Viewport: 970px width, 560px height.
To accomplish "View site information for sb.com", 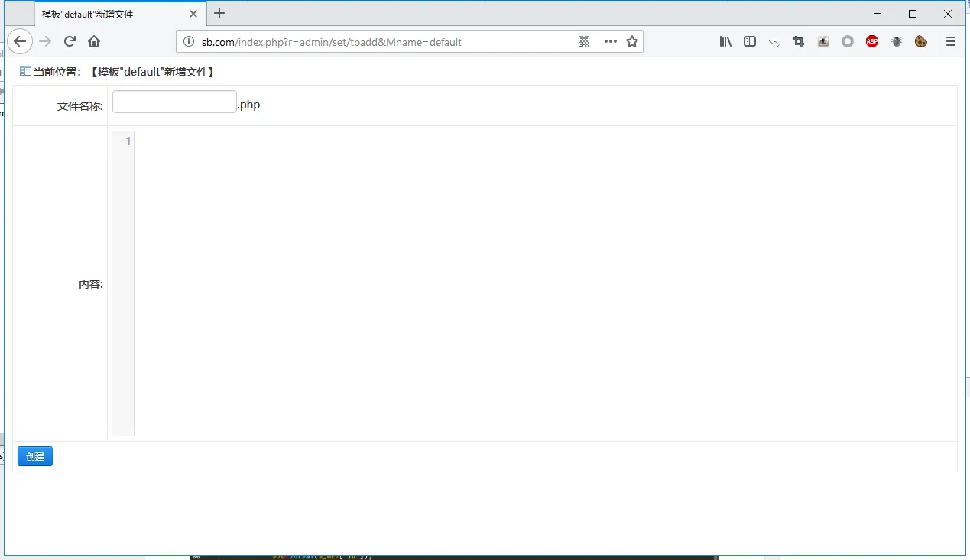I will click(190, 42).
